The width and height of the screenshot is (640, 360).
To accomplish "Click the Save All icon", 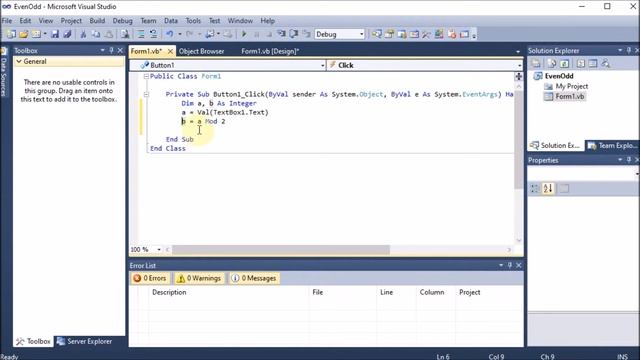I will tap(67, 34).
